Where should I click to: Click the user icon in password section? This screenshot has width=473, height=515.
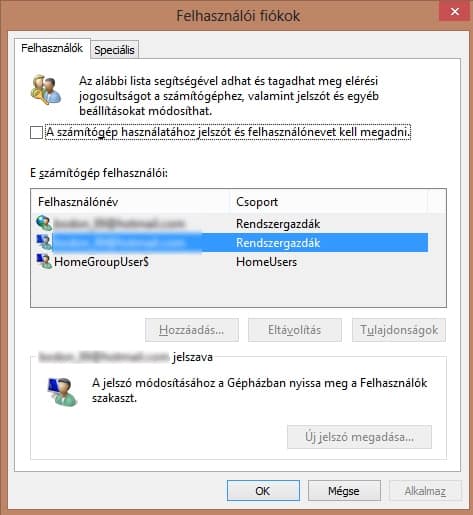point(63,392)
